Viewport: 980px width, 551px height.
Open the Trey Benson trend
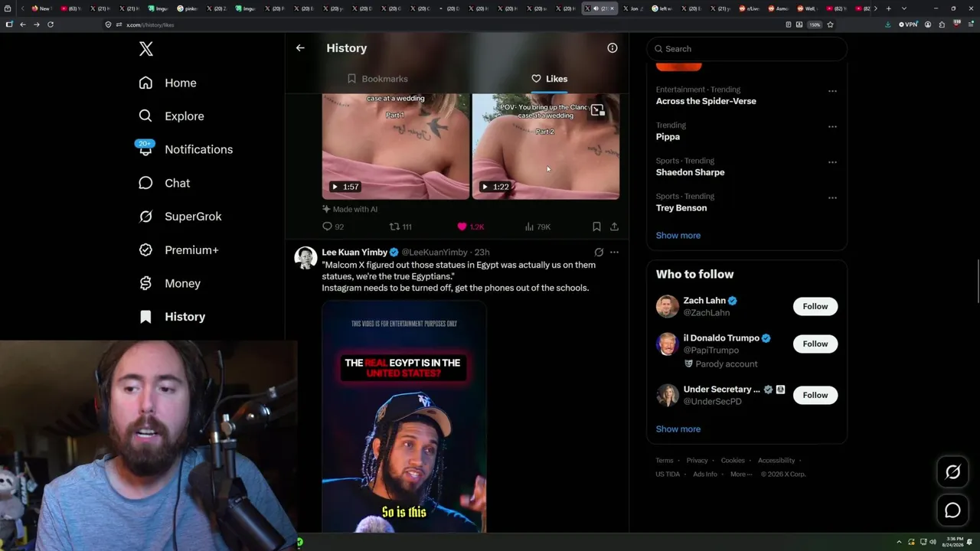[x=681, y=208]
